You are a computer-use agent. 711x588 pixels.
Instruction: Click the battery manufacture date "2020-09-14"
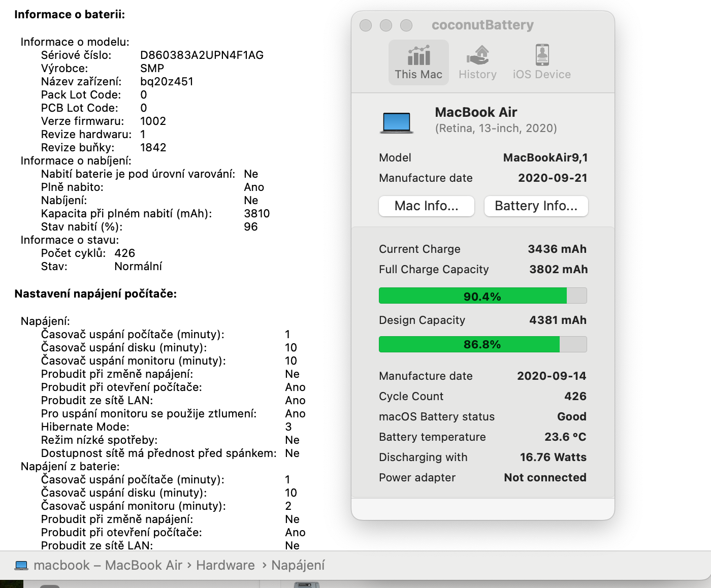552,376
